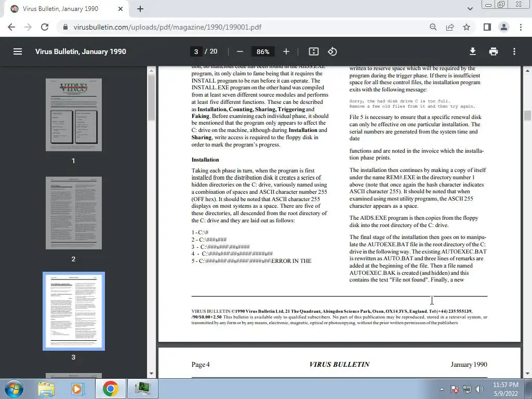The height and width of the screenshot is (399, 532).
Task: Open page 1 thumbnail
Action: [x=74, y=115]
